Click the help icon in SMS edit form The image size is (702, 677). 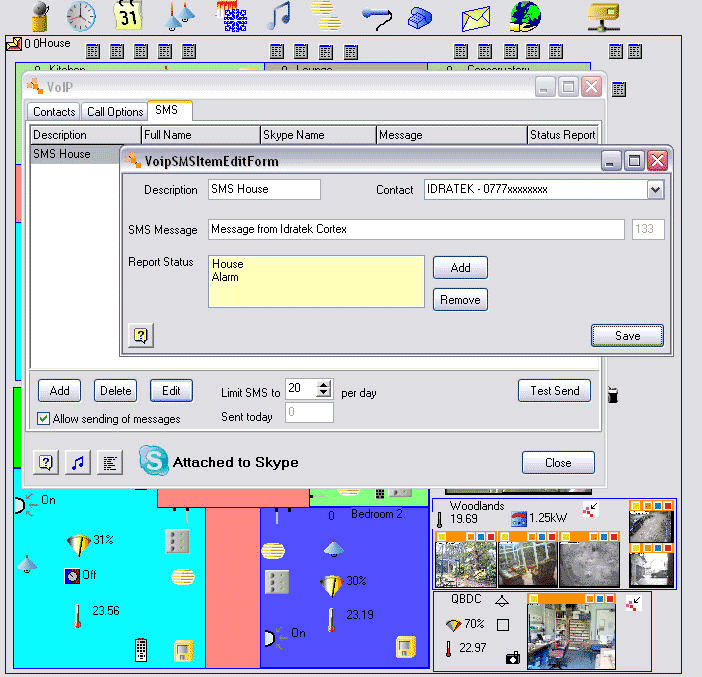(140, 336)
